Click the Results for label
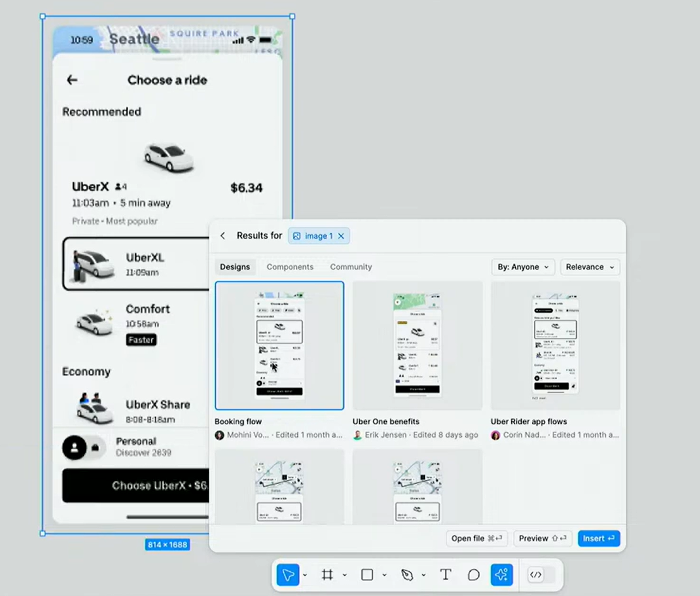 click(x=260, y=235)
